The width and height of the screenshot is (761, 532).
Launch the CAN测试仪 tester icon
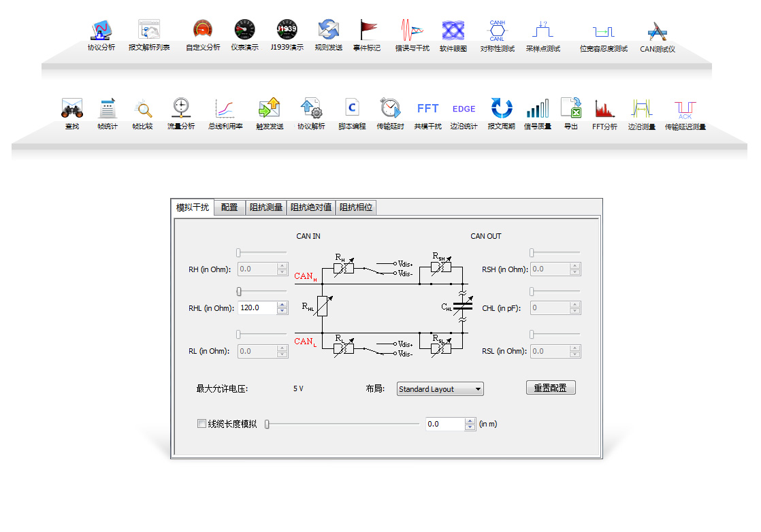(657, 31)
